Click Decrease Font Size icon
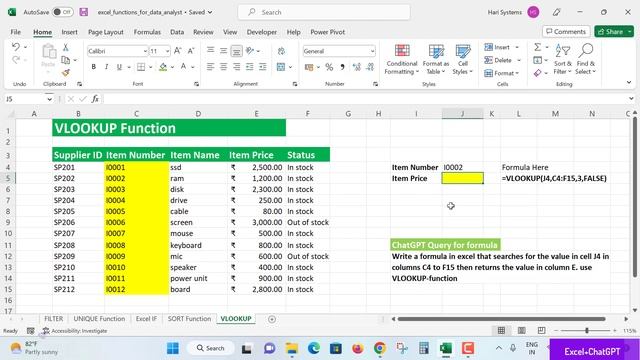The width and height of the screenshot is (640, 360). click(191, 51)
